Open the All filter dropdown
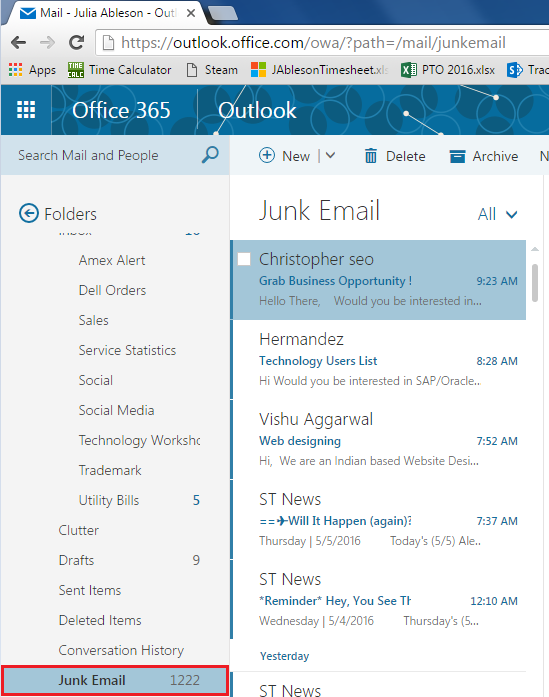Viewport: 549px width, 697px height. [497, 214]
